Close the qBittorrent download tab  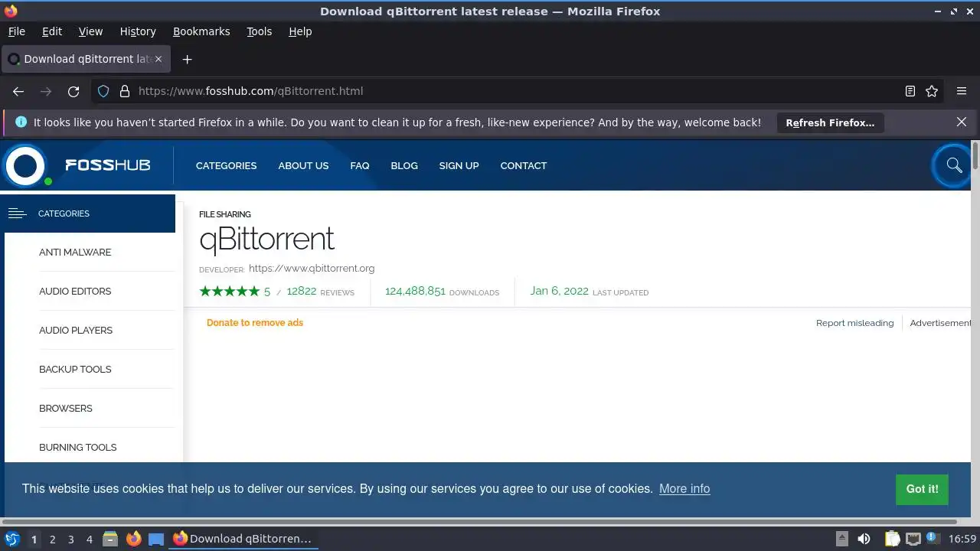[159, 59]
